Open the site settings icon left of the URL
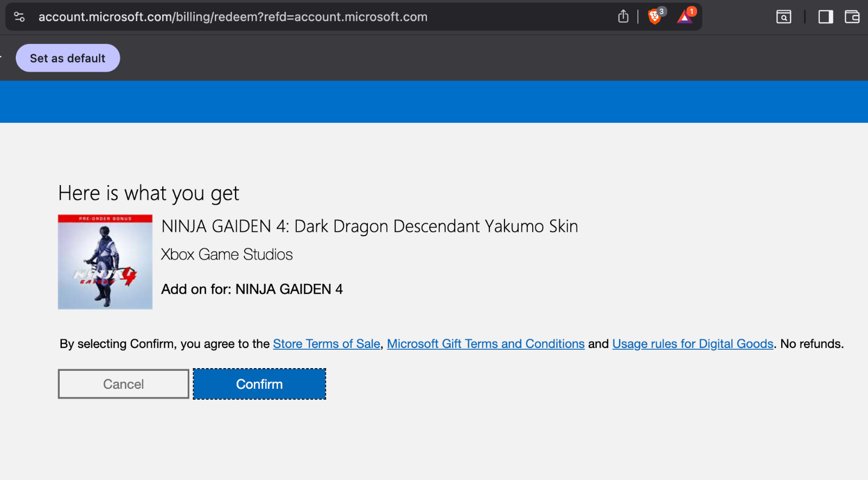This screenshot has width=868, height=480. (x=20, y=17)
